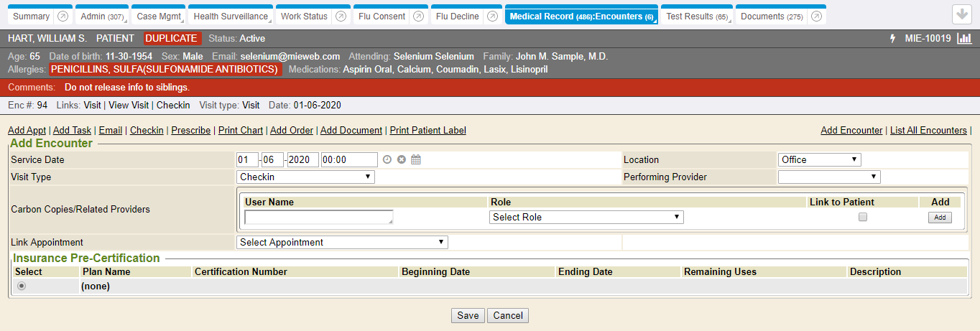The image size is (980, 331).
Task: Expand the Location dropdown showing Office
Action: [819, 159]
